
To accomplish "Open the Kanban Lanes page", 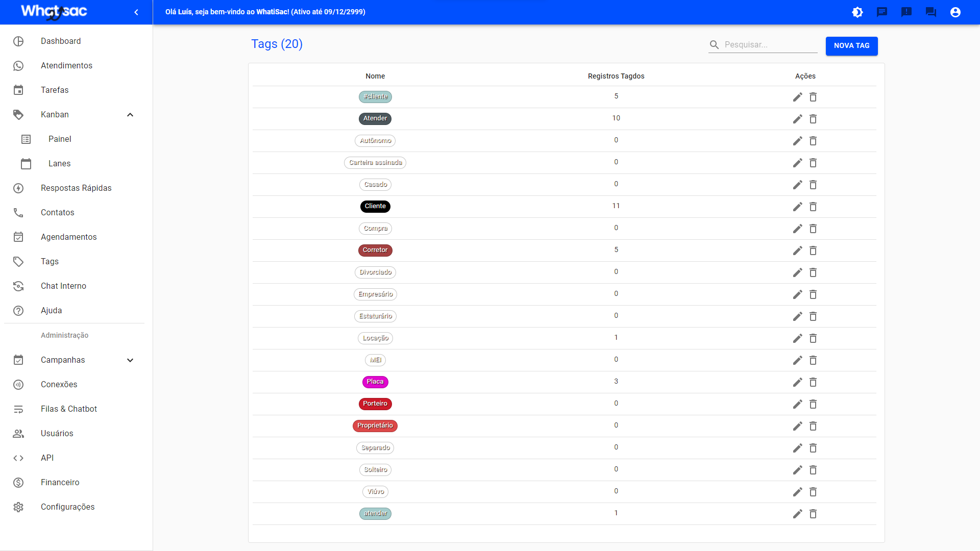I will click(77, 164).
